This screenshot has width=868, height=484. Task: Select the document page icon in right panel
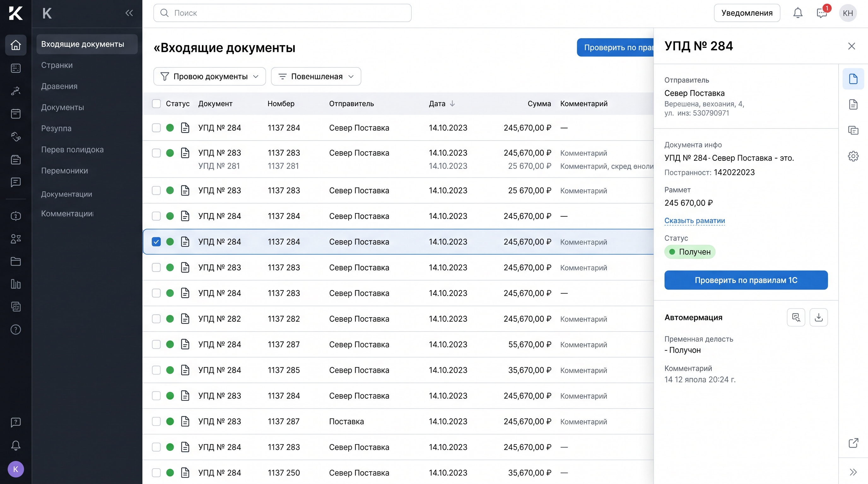(x=853, y=79)
